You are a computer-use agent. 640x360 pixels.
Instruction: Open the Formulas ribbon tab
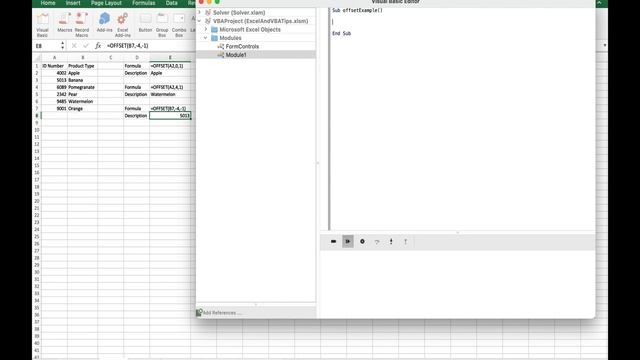click(x=144, y=3)
